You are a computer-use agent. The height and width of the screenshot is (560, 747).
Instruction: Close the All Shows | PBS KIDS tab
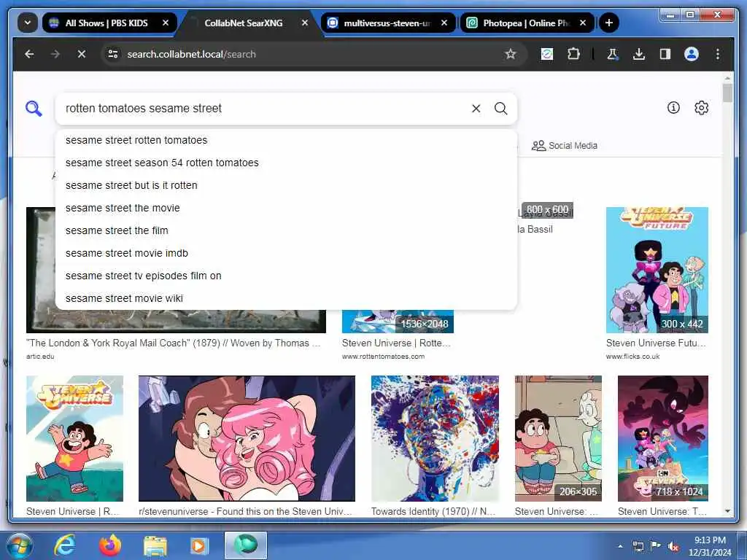pos(166,23)
